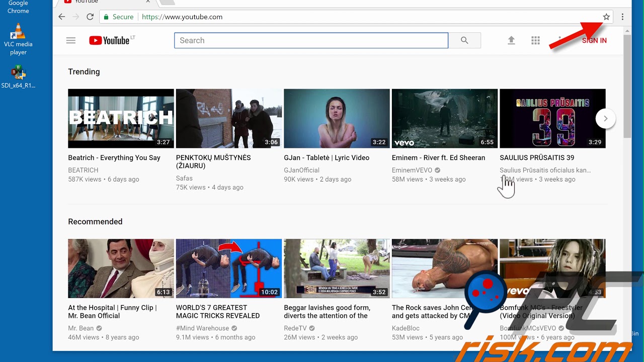
Task: Open BEATRICH channel link
Action: (83, 170)
